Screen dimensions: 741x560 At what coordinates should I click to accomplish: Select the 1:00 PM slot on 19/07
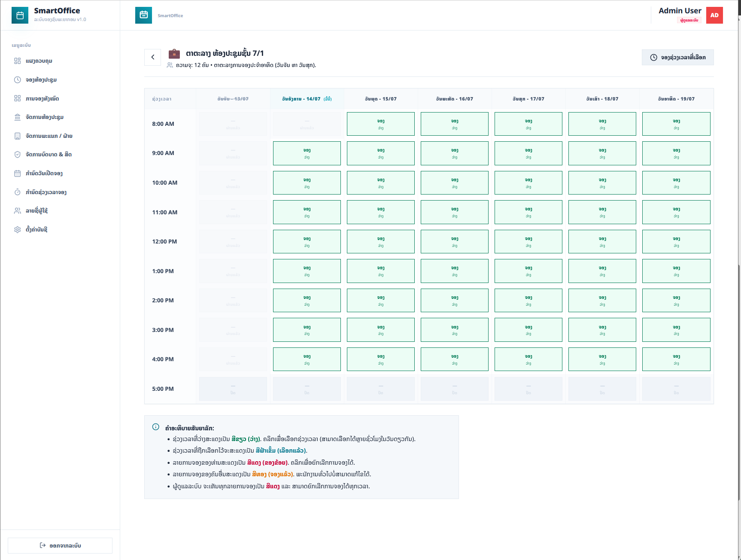pos(676,271)
